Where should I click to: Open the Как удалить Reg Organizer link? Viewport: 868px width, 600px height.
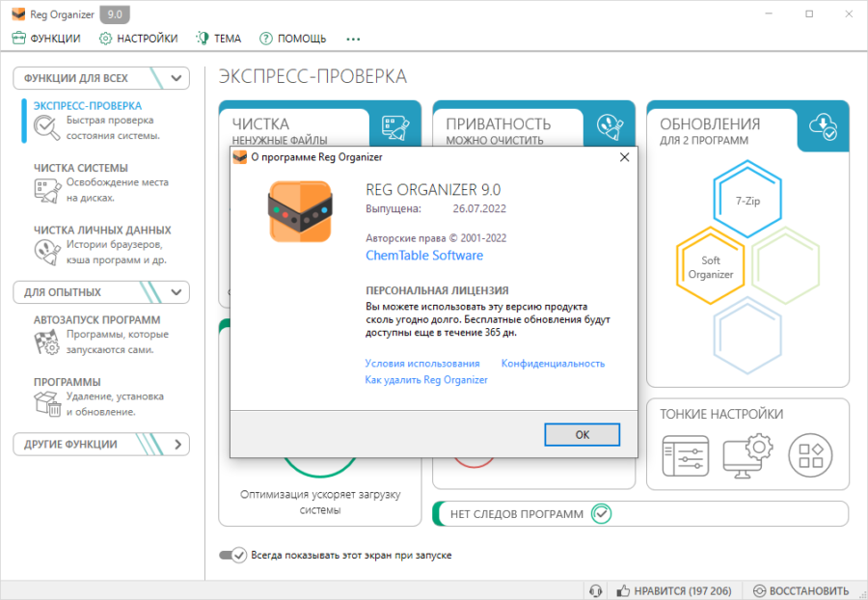(x=426, y=380)
